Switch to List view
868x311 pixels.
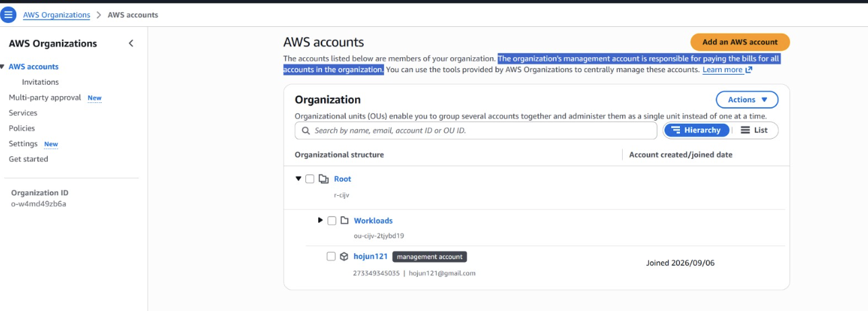click(x=754, y=131)
